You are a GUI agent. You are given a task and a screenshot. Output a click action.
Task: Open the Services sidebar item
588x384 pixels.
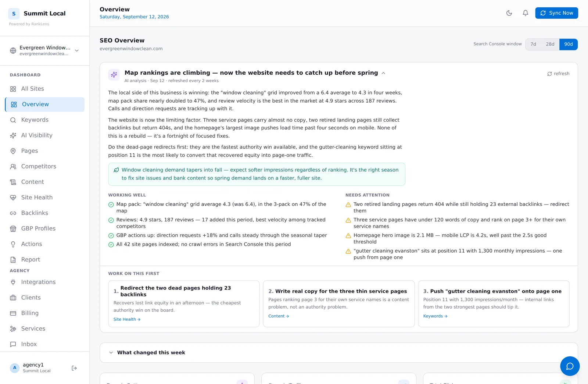(x=44, y=328)
